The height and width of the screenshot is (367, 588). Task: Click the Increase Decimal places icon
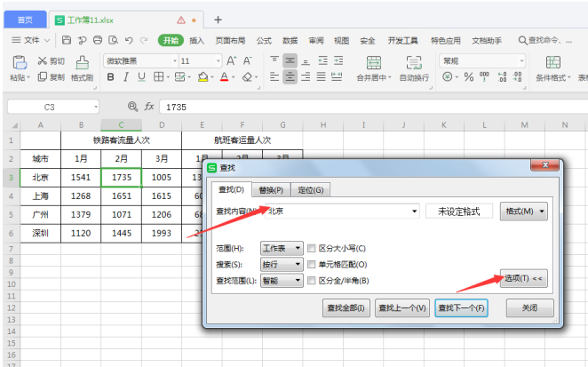(x=502, y=77)
